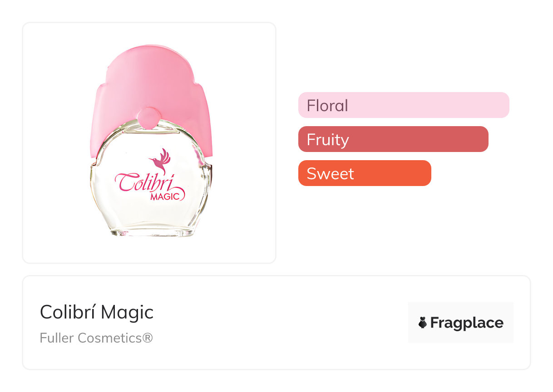Viewport: 553px width, 392px height.
Task: Click the round pink knob on the cap
Action: [x=149, y=117]
